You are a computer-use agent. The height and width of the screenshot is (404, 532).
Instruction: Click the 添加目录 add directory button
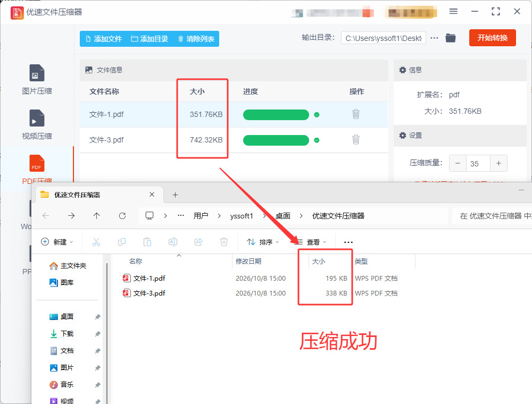pyautogui.click(x=149, y=39)
